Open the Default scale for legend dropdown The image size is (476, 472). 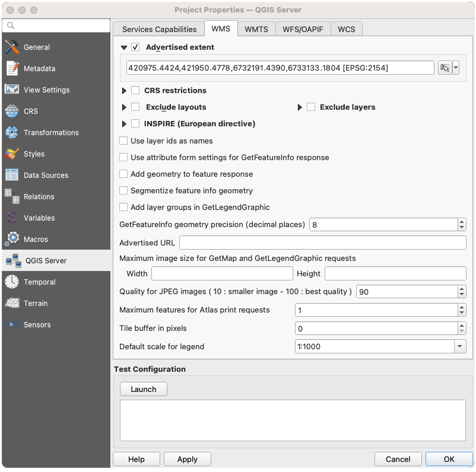pyautogui.click(x=460, y=346)
